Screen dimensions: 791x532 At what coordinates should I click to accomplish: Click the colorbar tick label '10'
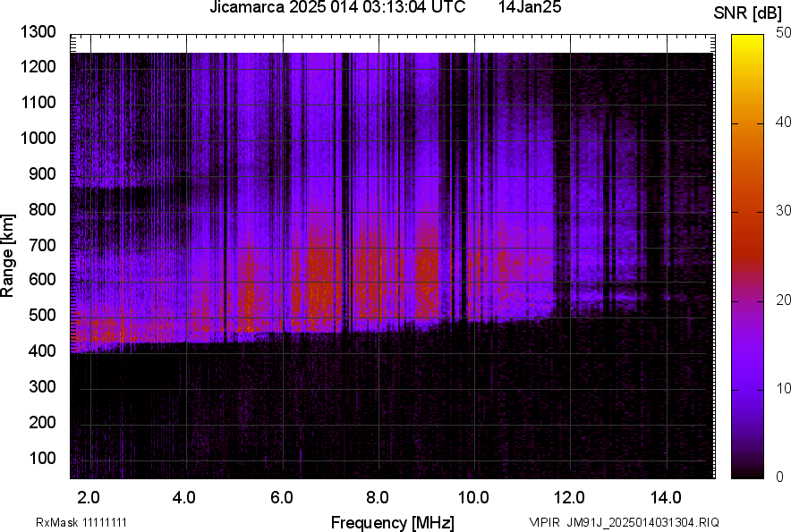(783, 388)
